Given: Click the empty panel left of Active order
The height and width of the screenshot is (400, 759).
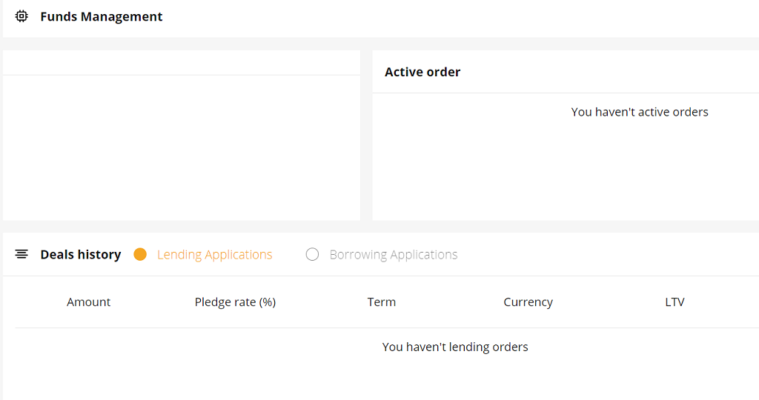Looking at the screenshot, I should click(182, 148).
